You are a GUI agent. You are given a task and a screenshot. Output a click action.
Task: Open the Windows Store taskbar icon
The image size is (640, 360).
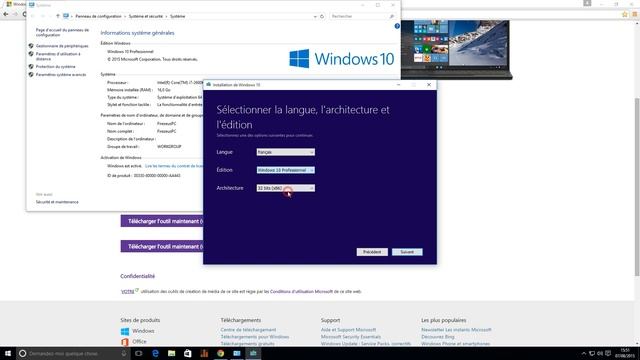[x=188, y=353]
